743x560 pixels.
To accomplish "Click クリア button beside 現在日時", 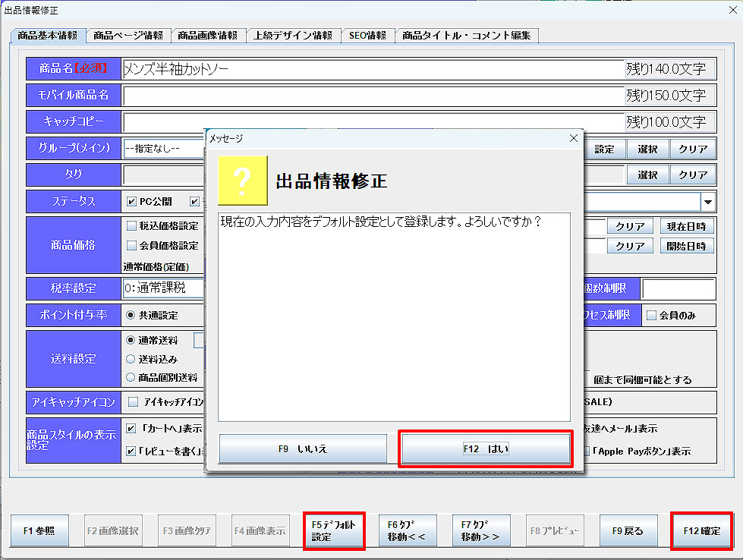I will click(630, 226).
